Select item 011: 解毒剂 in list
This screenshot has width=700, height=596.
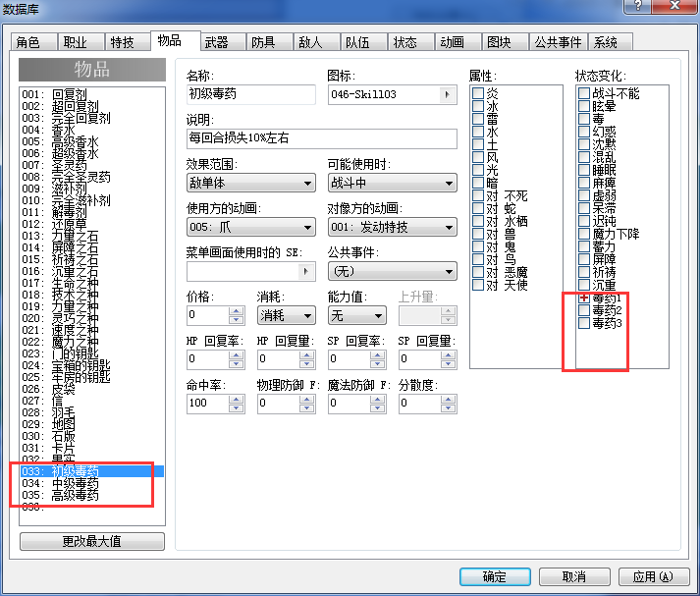tap(92, 212)
